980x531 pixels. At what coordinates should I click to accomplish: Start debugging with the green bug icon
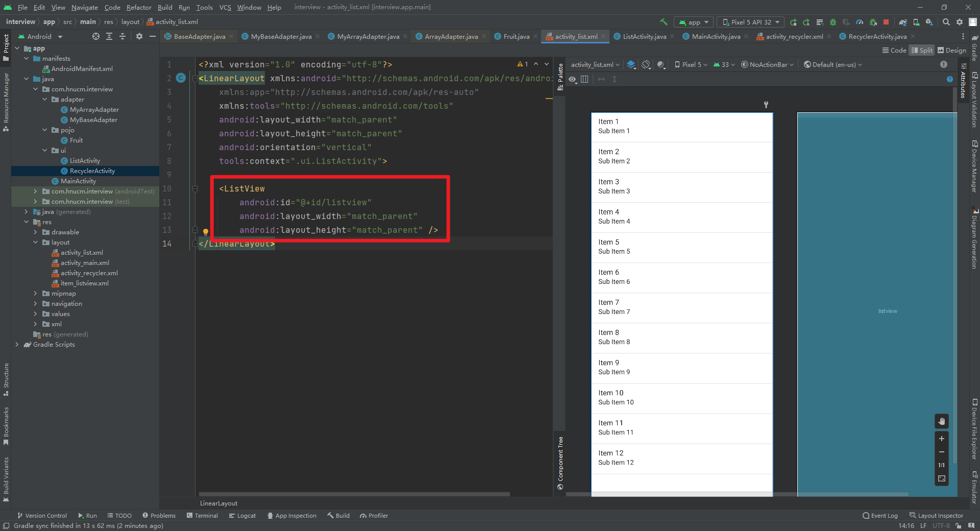point(833,22)
